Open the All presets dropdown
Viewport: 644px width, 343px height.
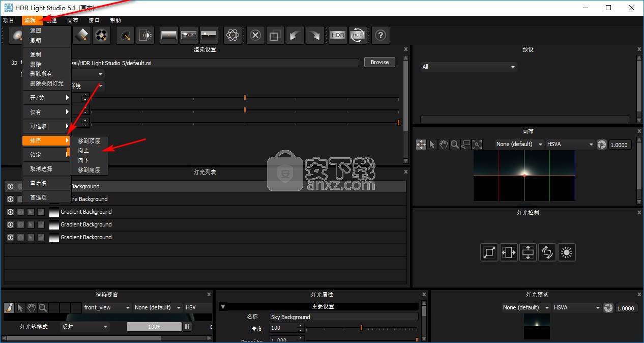[469, 67]
